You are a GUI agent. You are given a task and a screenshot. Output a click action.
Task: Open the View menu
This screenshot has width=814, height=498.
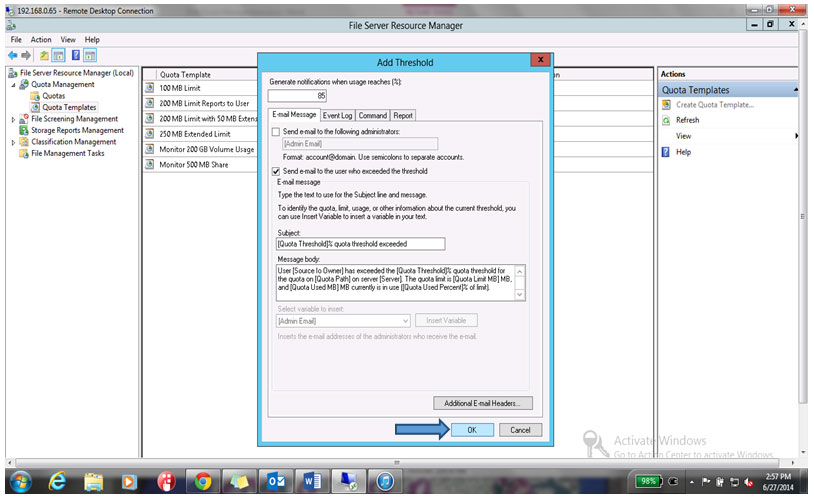point(68,39)
